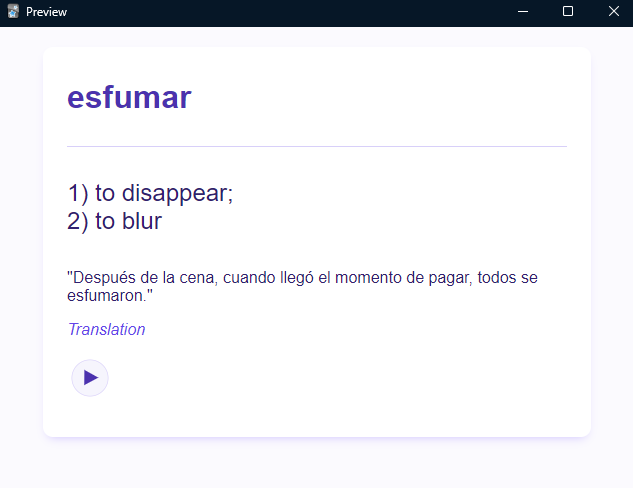Maximize the Preview window
Screen dimensions: 633x488
568,11
